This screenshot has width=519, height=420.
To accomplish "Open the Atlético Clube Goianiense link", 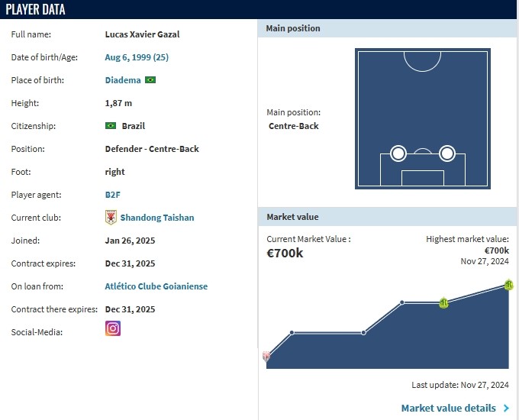I will [156, 286].
